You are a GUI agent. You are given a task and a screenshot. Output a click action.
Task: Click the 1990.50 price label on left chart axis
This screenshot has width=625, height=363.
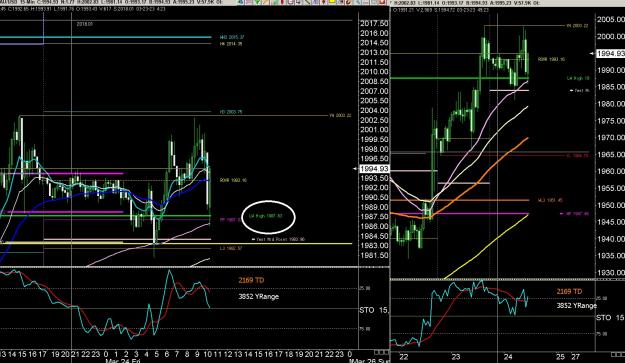pos(374,197)
